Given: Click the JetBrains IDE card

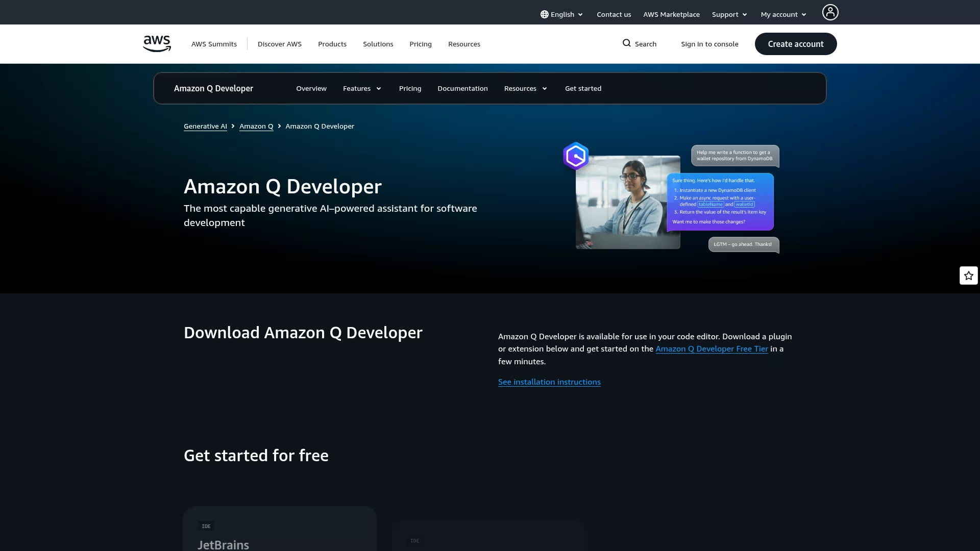Looking at the screenshot, I should pyautogui.click(x=280, y=529).
